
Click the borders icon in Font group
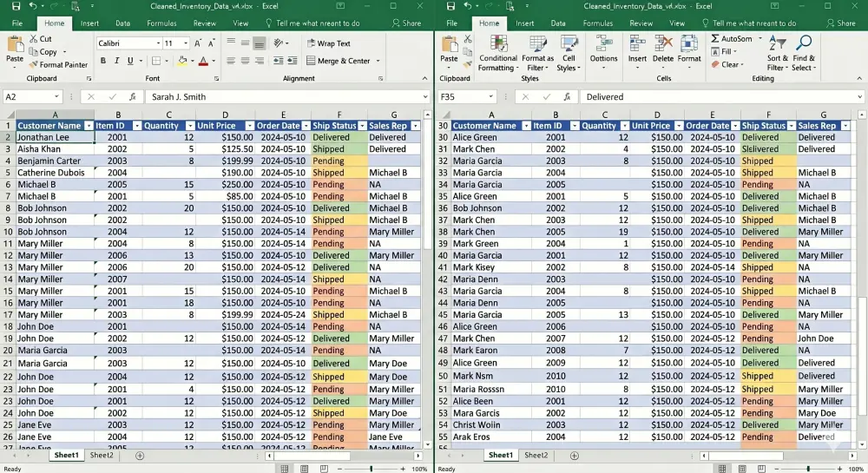click(156, 61)
